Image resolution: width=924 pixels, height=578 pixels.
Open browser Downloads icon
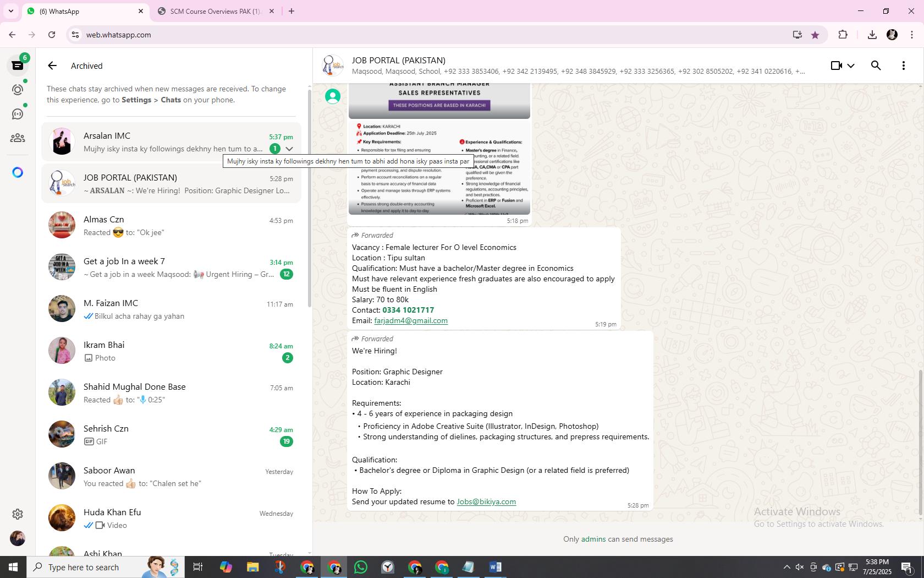[872, 35]
